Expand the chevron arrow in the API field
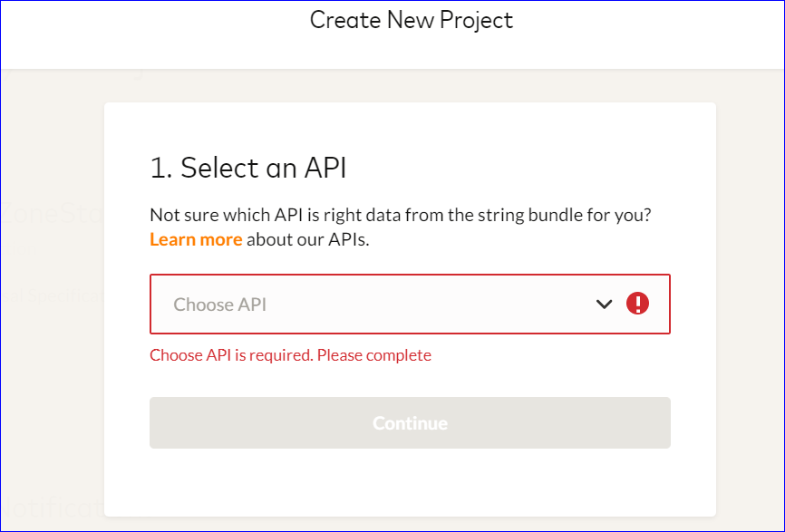 [605, 305]
